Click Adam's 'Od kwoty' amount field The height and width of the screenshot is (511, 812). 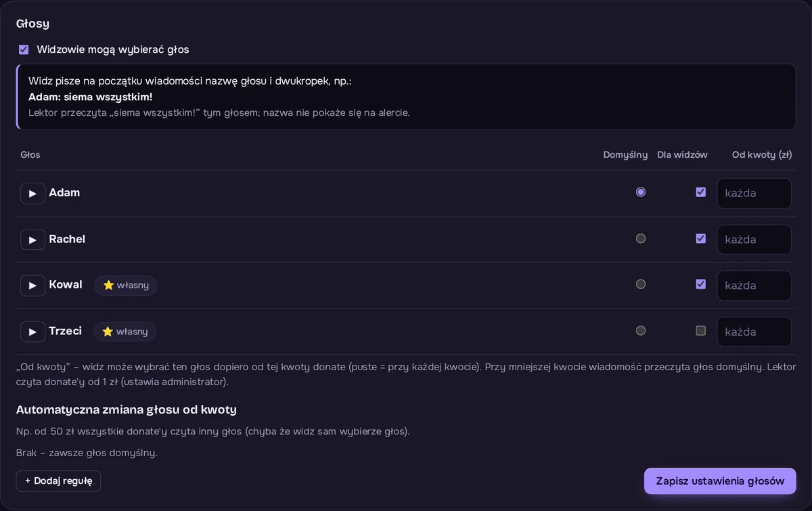pyautogui.click(x=754, y=193)
